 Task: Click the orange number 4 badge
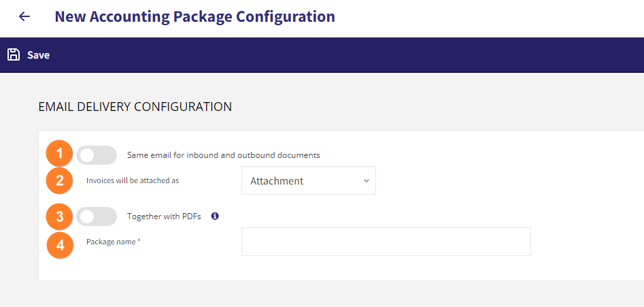(x=61, y=245)
